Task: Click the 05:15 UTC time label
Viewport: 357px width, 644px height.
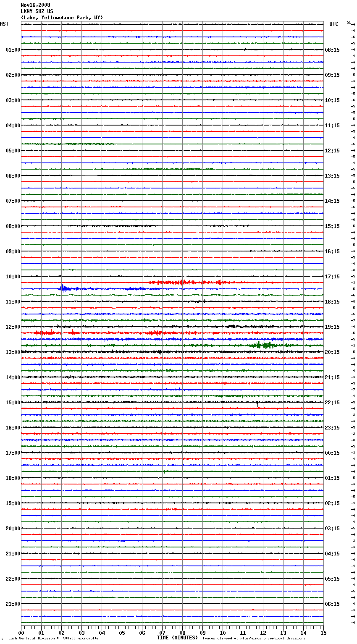Action: (332, 579)
